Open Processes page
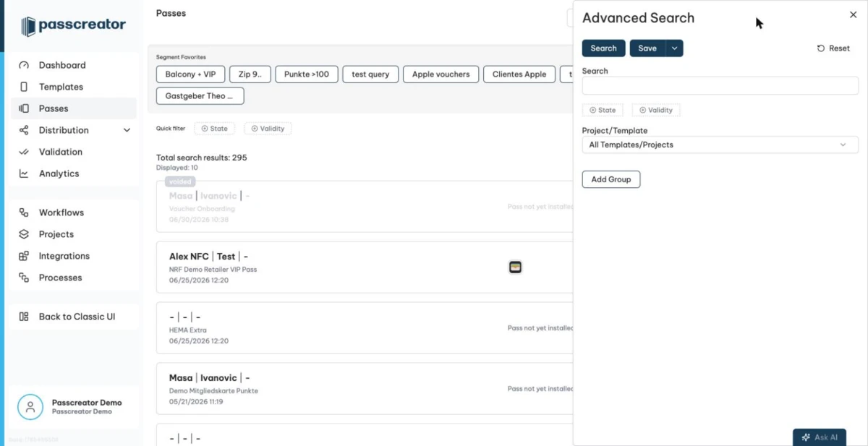Viewport: 868px width, 446px height. (x=61, y=278)
